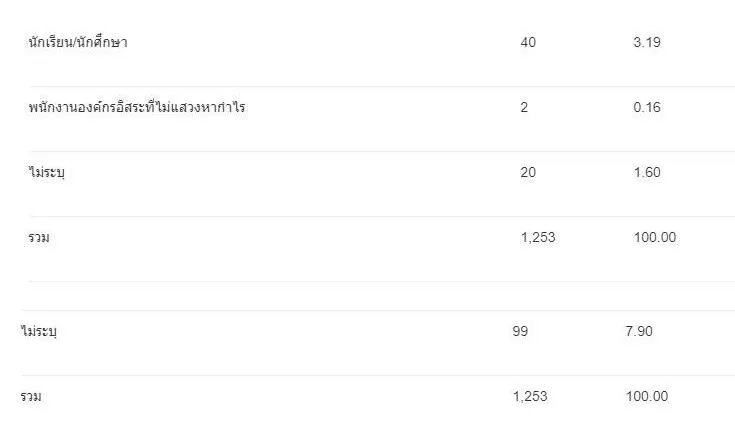Select the count value 99
Viewport: 735px width, 440px height.
[x=520, y=331]
